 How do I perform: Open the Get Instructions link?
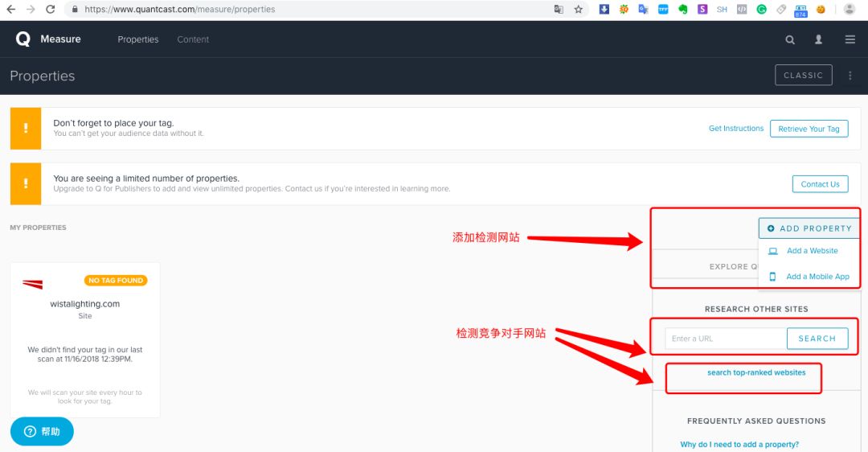(736, 129)
